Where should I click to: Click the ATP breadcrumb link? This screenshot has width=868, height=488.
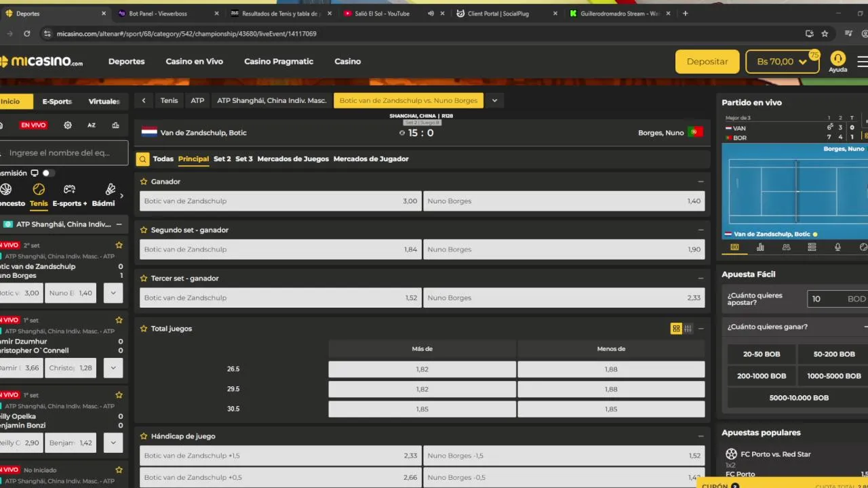point(197,100)
